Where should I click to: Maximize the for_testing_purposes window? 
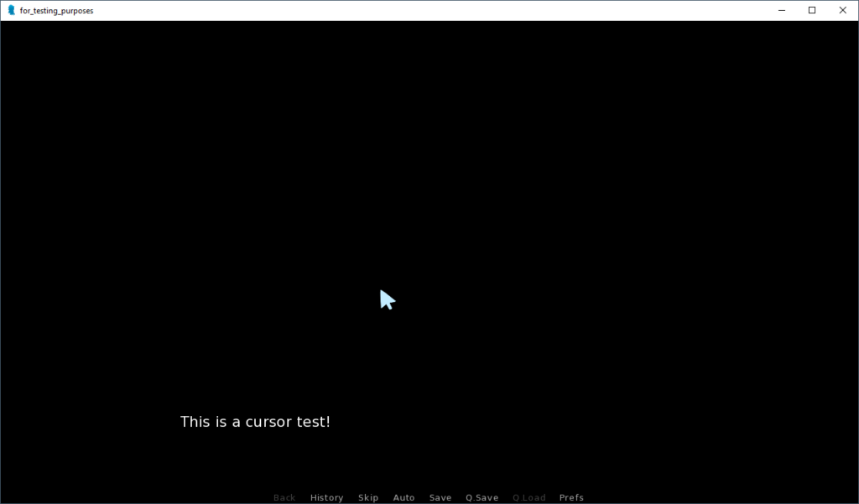tap(812, 10)
